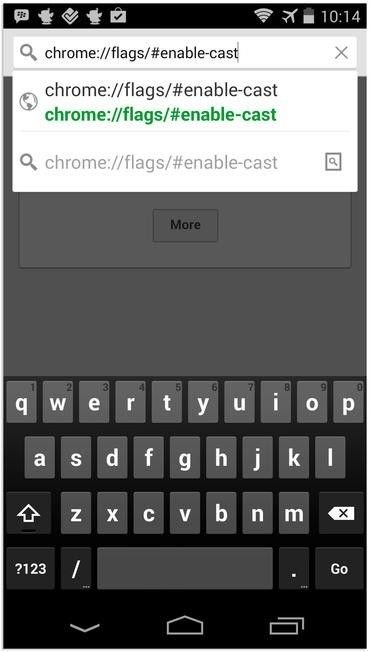The width and height of the screenshot is (370, 652).
Task: Toggle the shift key on keyboard
Action: tap(29, 514)
